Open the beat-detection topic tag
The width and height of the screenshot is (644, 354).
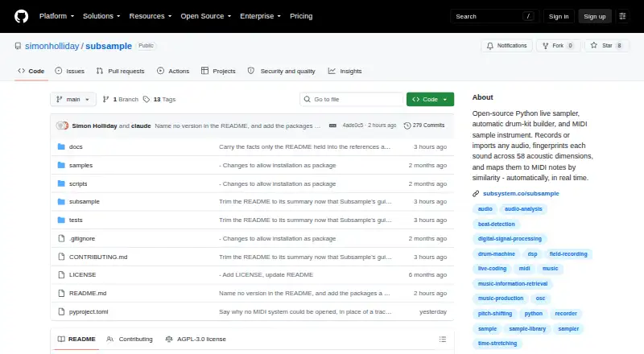[496, 224]
